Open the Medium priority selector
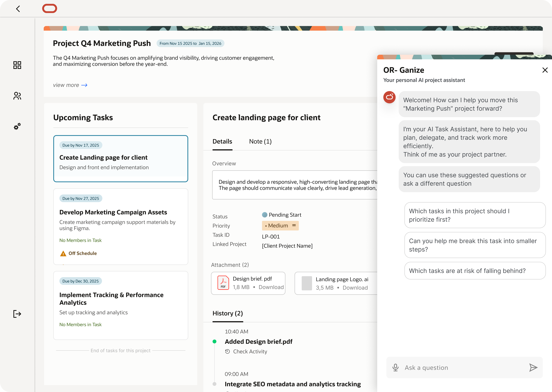 pos(280,225)
